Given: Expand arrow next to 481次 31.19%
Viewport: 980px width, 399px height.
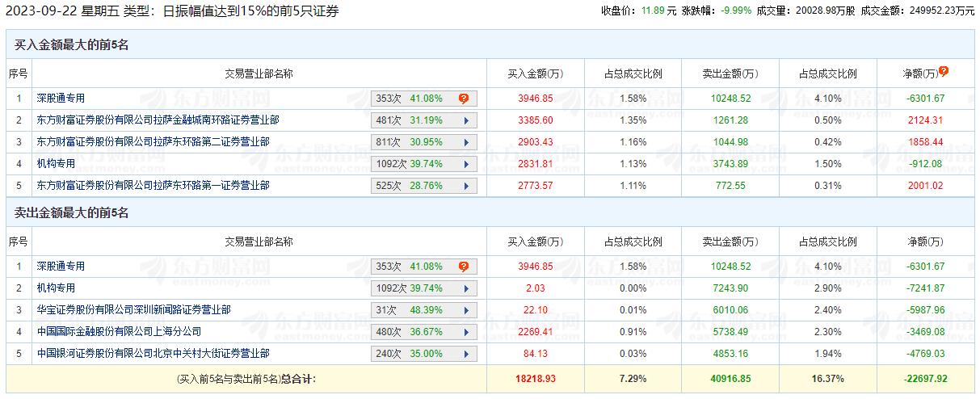Looking at the screenshot, I should point(466,120).
